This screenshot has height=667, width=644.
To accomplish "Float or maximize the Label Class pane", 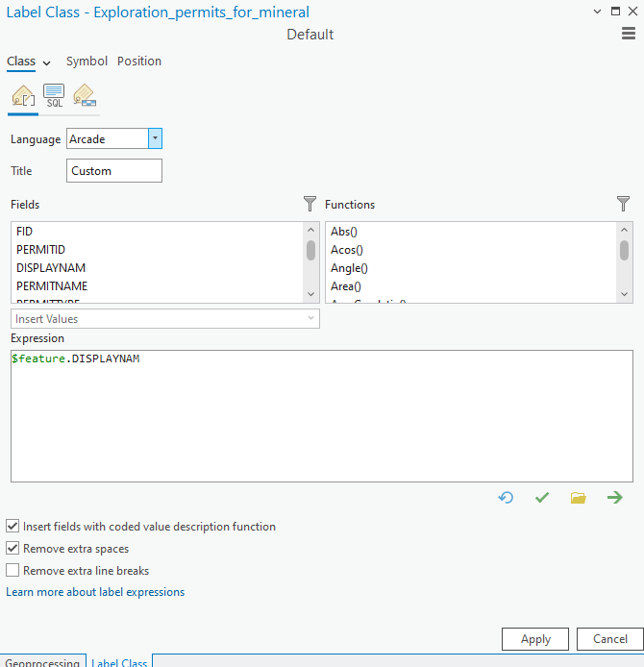I will [615, 12].
